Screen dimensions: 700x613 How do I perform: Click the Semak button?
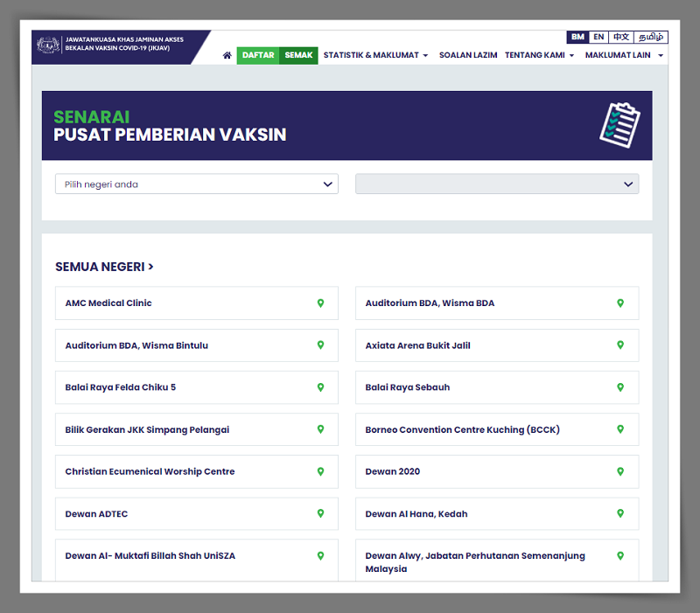point(298,55)
